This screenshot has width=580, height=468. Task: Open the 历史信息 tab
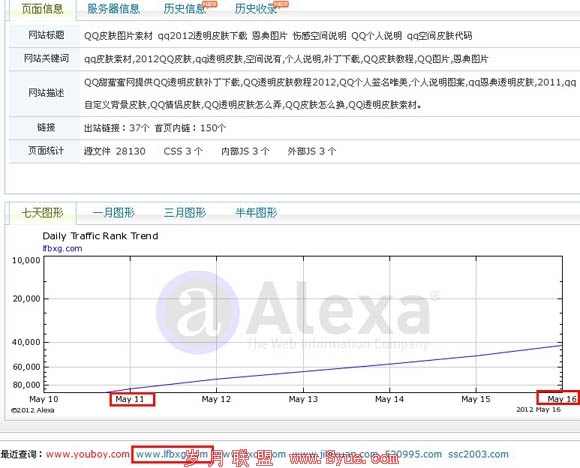(x=185, y=9)
